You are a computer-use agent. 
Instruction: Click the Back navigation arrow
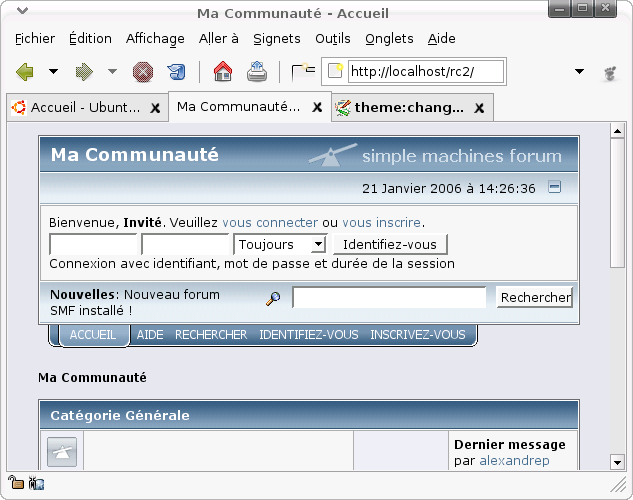[x=25, y=72]
